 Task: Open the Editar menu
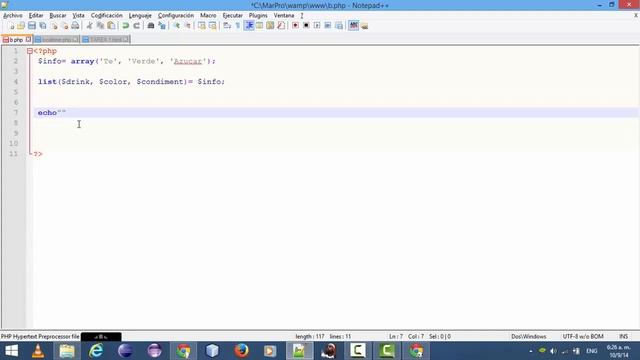coord(36,16)
